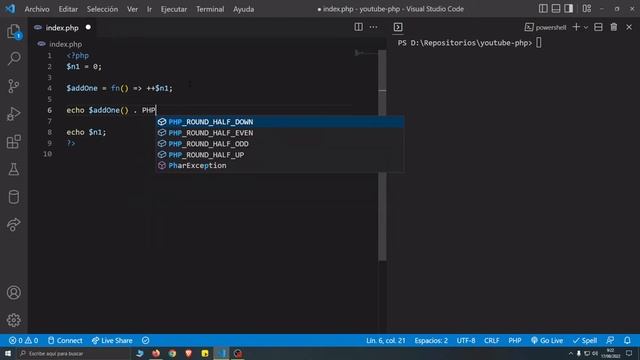This screenshot has height=360, width=640.
Task: Select the terminal panel tab icon
Action: [x=398, y=27]
